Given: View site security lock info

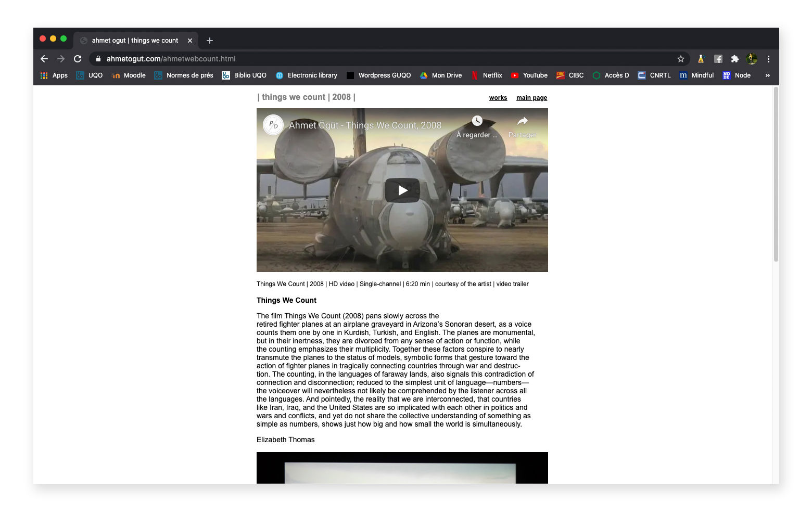Looking at the screenshot, I should (x=98, y=59).
